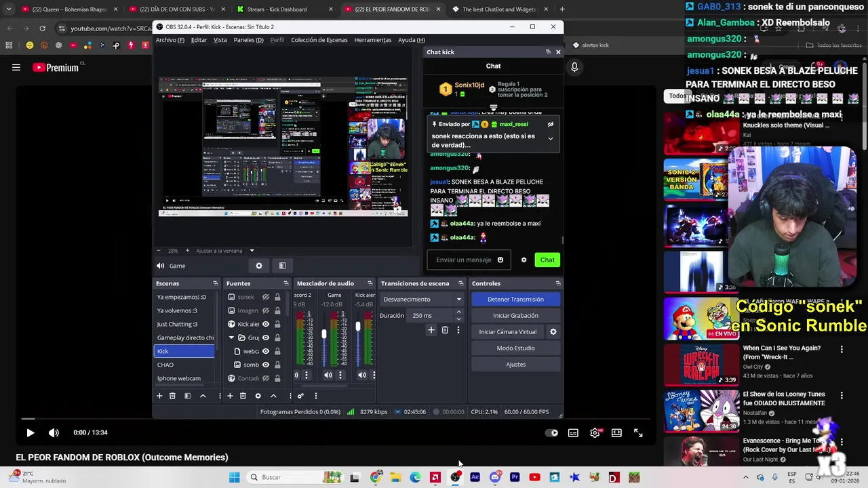Open Desvanecimiento transition dropdown
The height and width of the screenshot is (488, 868).
click(x=422, y=299)
